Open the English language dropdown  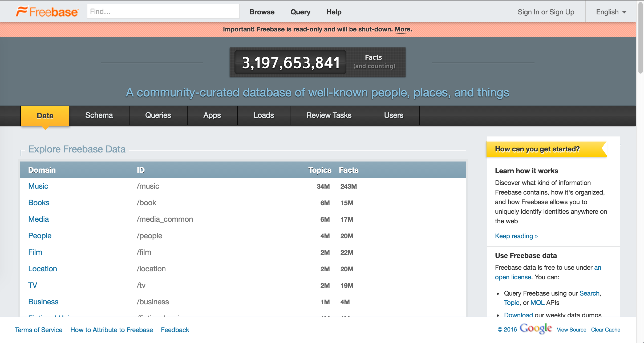(611, 12)
